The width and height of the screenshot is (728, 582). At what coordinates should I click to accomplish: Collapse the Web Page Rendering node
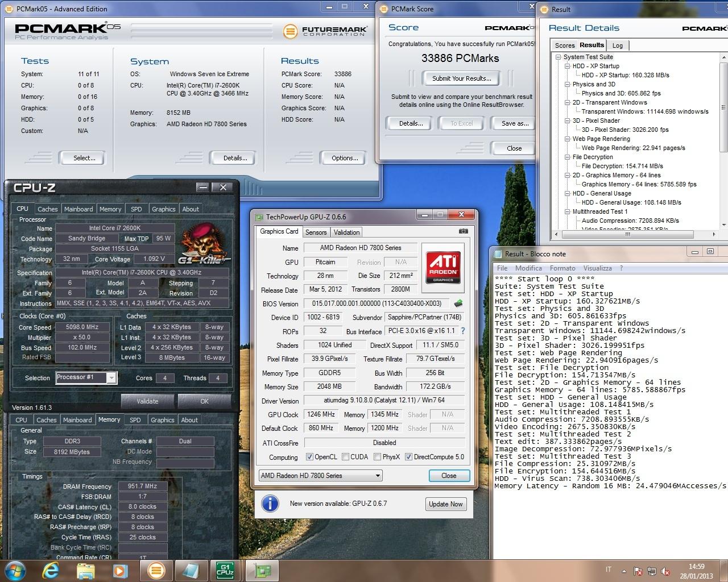pos(568,139)
